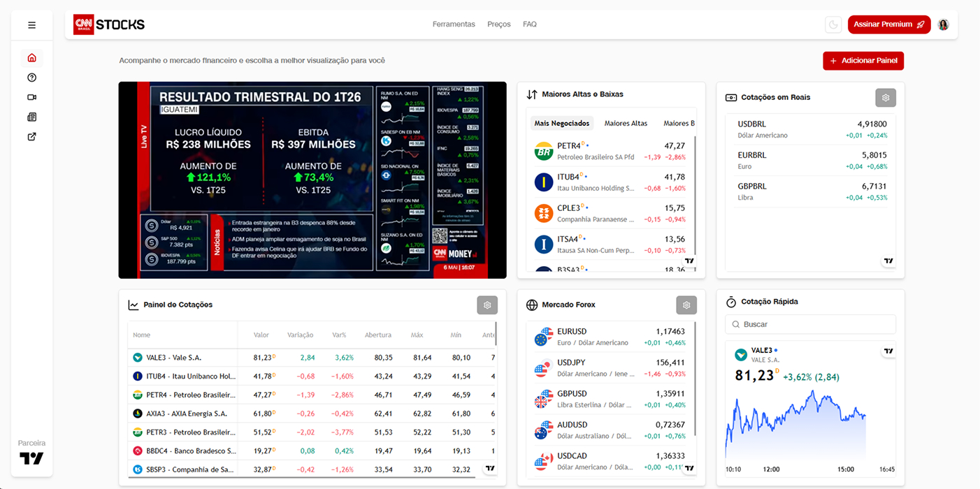Click TradingView logo in Painel de Cotações table
This screenshot has height=489, width=980.
coord(490,468)
